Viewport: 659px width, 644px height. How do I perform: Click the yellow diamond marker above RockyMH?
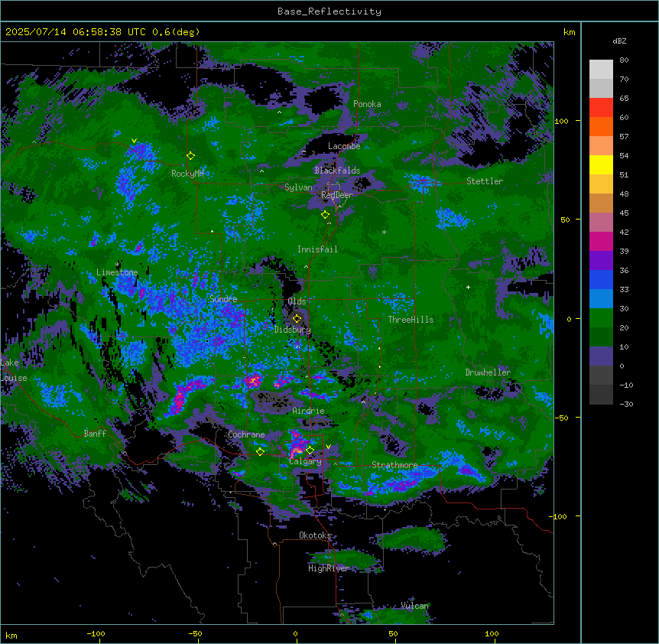pos(190,156)
